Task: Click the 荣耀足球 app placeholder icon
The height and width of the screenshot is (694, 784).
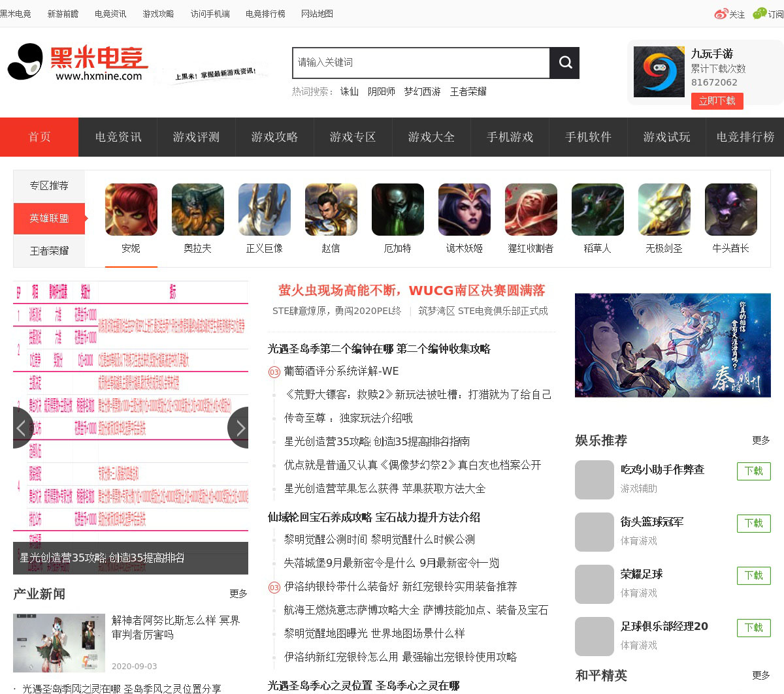Action: (594, 584)
